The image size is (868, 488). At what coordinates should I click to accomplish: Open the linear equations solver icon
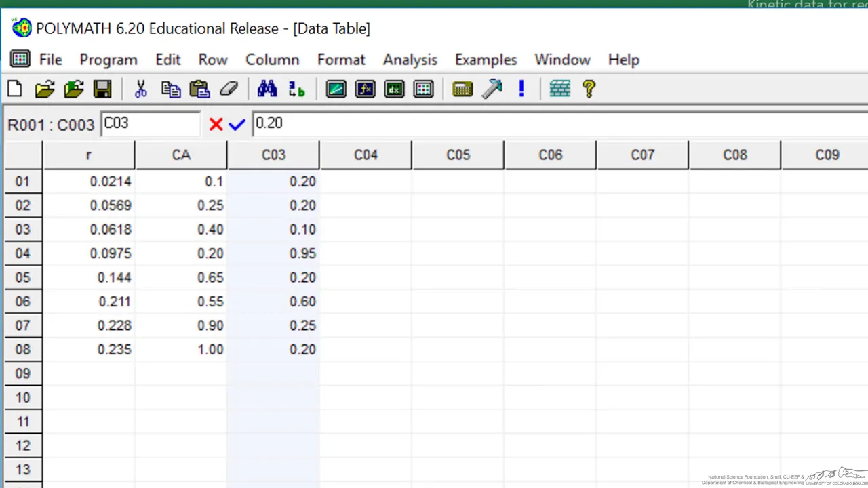[x=336, y=89]
